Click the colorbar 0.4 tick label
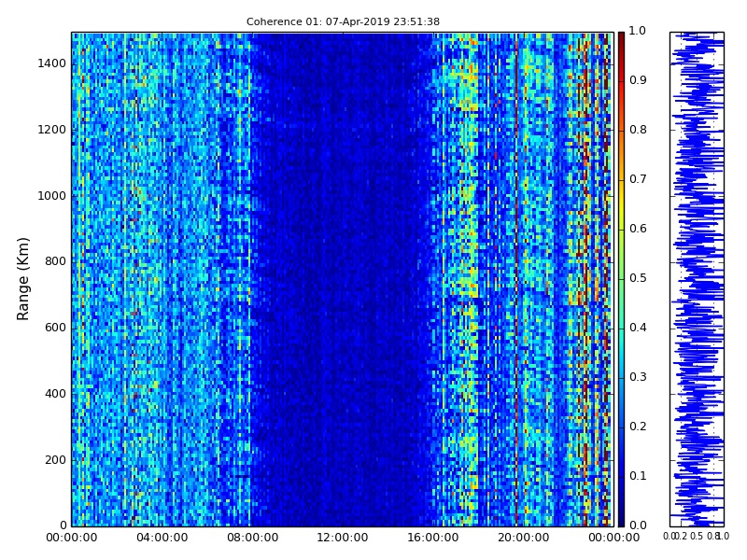Image resolution: width=747 pixels, height=560 pixels. (x=638, y=328)
